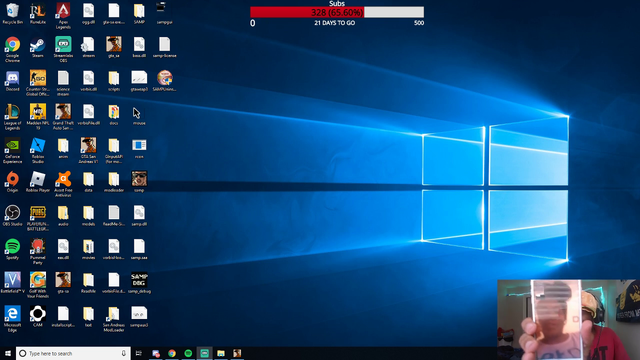
Task: Select the sampgui desktop icon
Action: (x=164, y=13)
